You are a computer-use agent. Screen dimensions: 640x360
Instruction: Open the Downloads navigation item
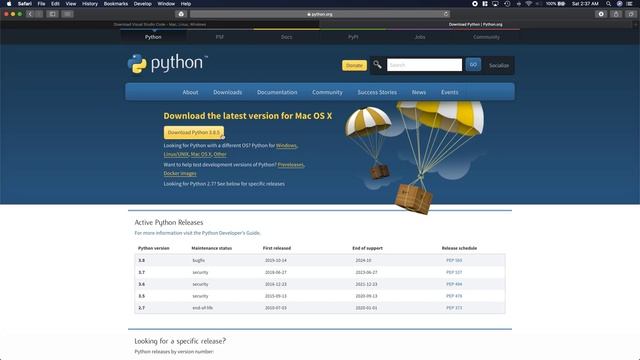tap(227, 92)
